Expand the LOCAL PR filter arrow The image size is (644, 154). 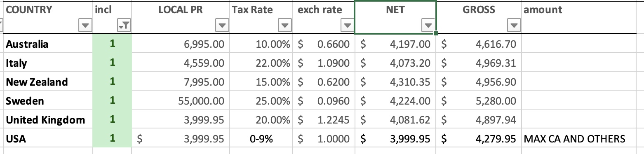coord(222,26)
